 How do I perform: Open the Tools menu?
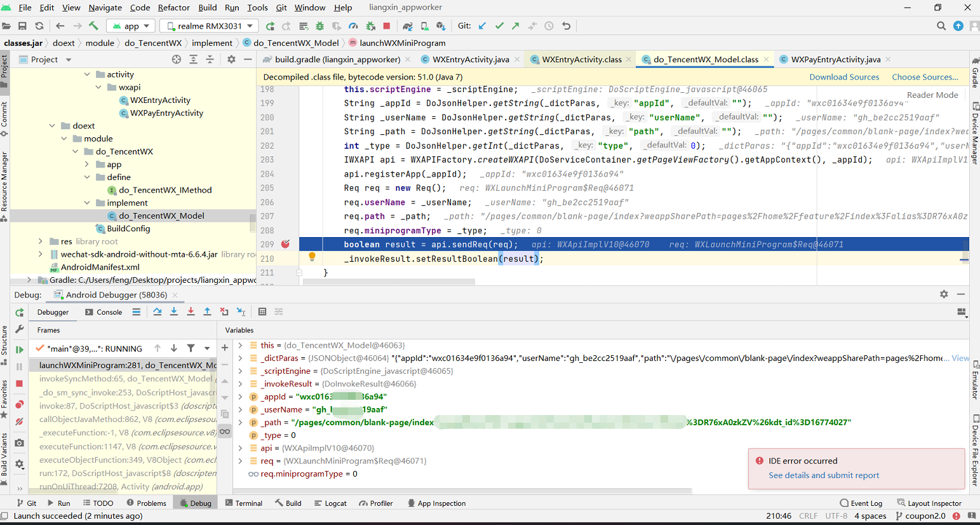pyautogui.click(x=257, y=8)
